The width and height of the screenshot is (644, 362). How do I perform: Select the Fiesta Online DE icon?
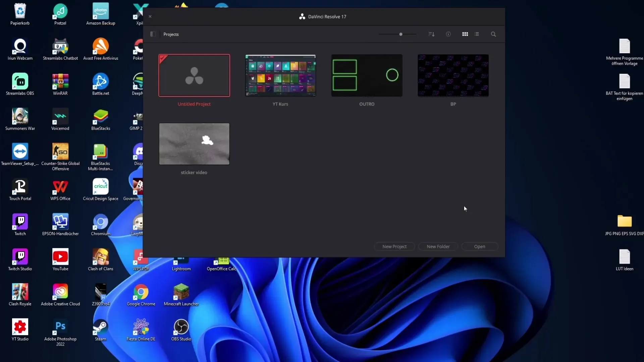(141, 330)
